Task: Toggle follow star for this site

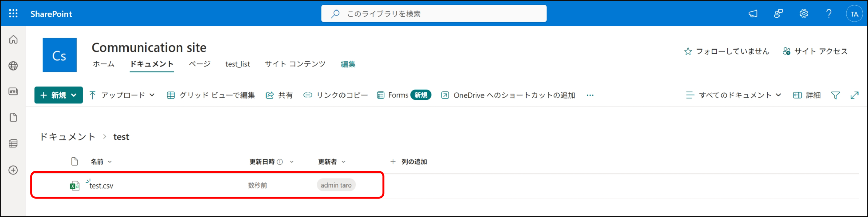Action: (x=688, y=51)
